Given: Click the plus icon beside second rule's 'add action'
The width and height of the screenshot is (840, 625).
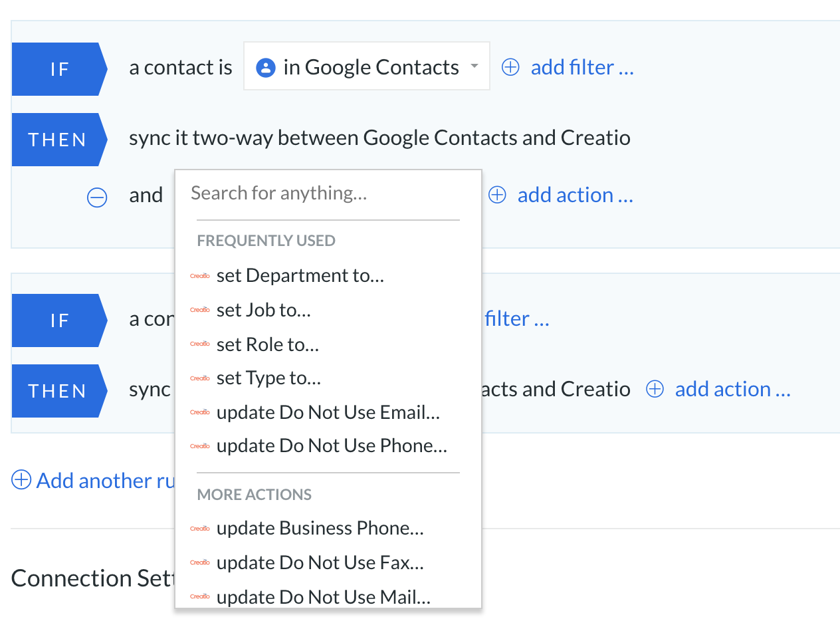Looking at the screenshot, I should [655, 389].
